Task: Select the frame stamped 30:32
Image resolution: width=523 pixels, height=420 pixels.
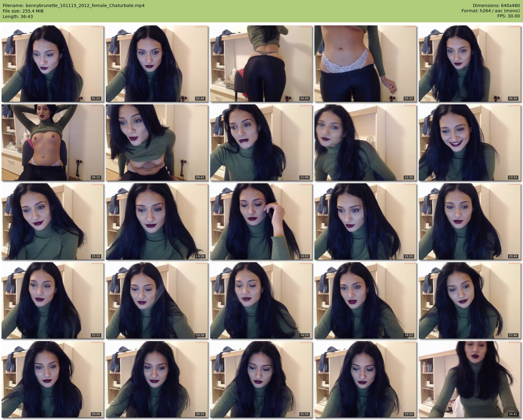Action: tap(157, 379)
